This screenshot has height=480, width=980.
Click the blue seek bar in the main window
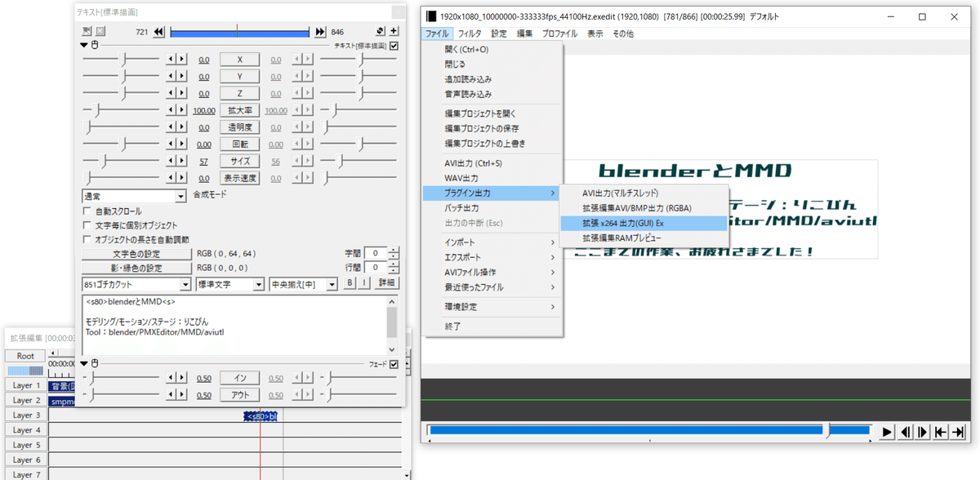pos(649,430)
